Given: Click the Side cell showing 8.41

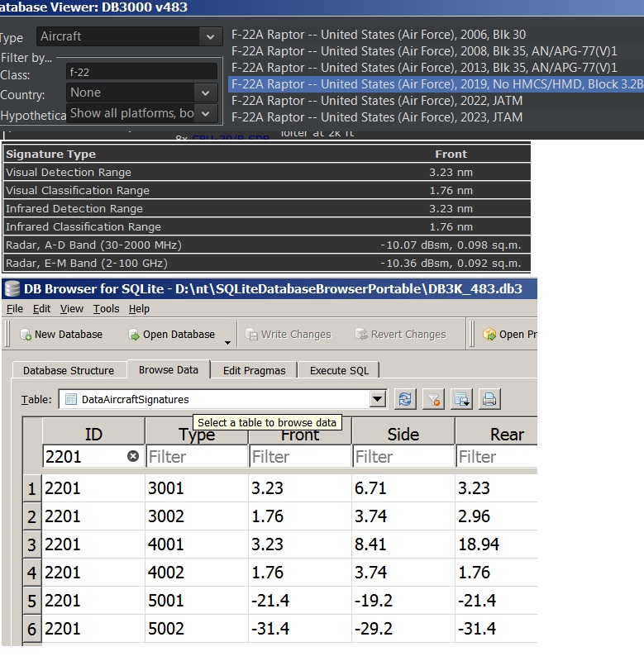Looking at the screenshot, I should click(x=403, y=544).
